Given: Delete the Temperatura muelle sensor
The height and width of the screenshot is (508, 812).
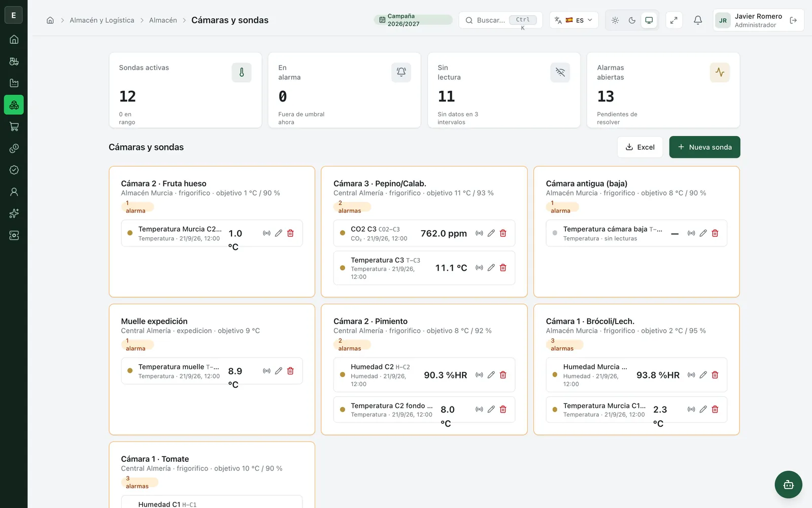Looking at the screenshot, I should 290,371.
